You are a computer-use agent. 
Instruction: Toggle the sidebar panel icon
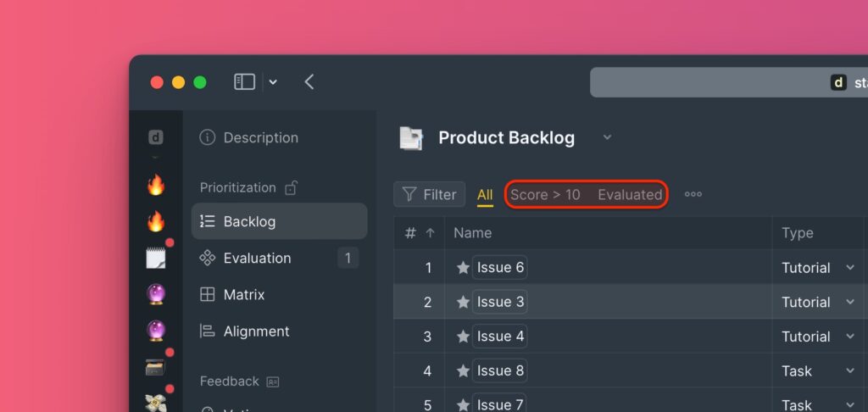(x=244, y=82)
